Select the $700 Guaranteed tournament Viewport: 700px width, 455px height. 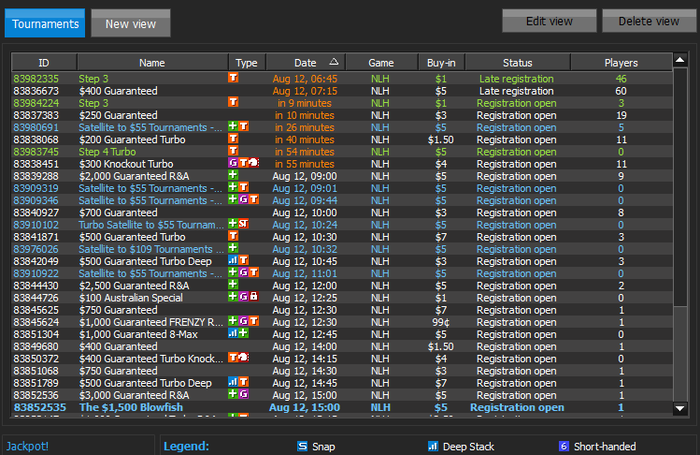[342, 213]
